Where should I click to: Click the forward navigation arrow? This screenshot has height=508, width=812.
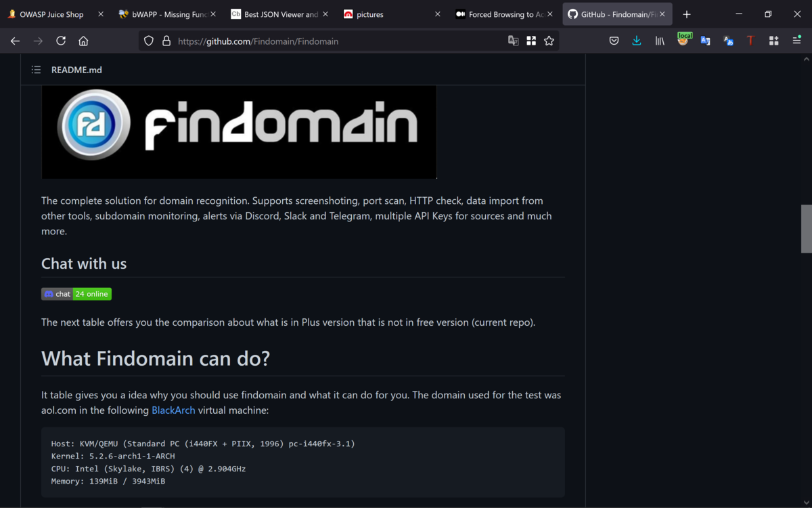click(x=38, y=41)
